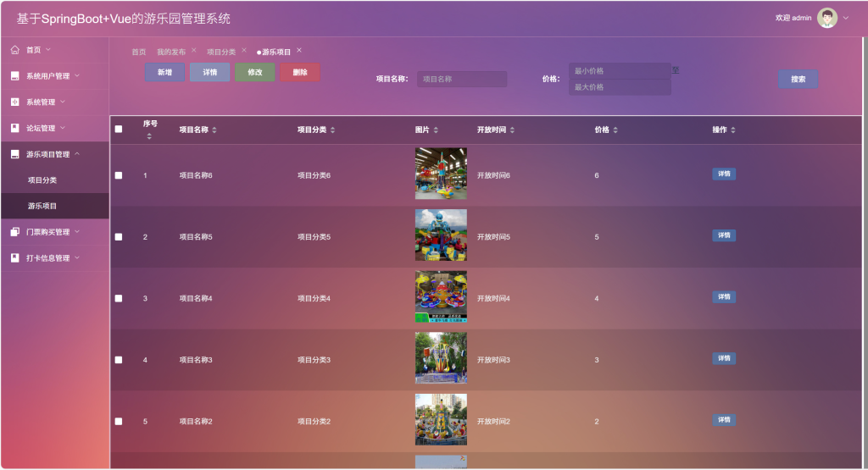Click the ride thumbnail for 项目名称5
Screen dimensions: 868x470
441,235
